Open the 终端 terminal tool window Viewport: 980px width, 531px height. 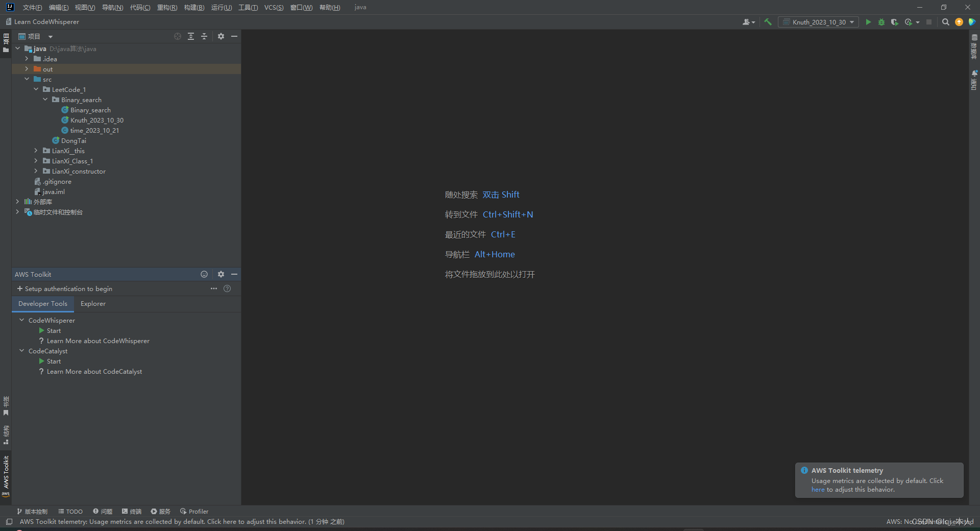pos(131,512)
